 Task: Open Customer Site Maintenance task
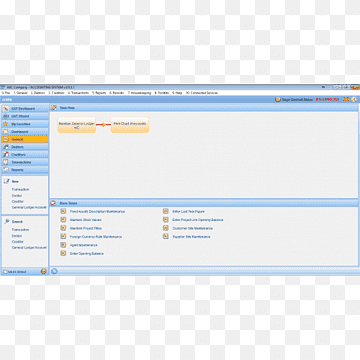[x=193, y=228]
